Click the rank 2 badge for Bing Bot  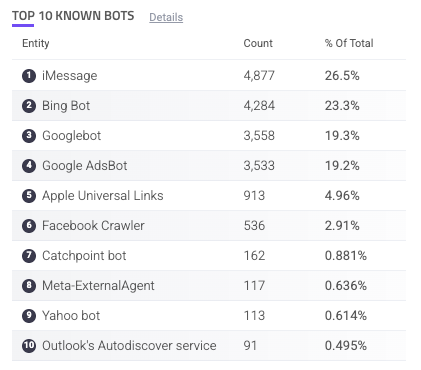(x=29, y=106)
